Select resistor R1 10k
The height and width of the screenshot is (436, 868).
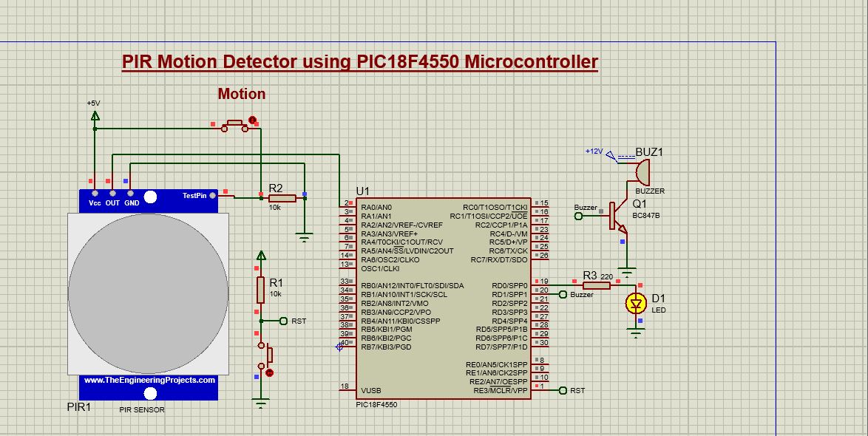pyautogui.click(x=260, y=290)
